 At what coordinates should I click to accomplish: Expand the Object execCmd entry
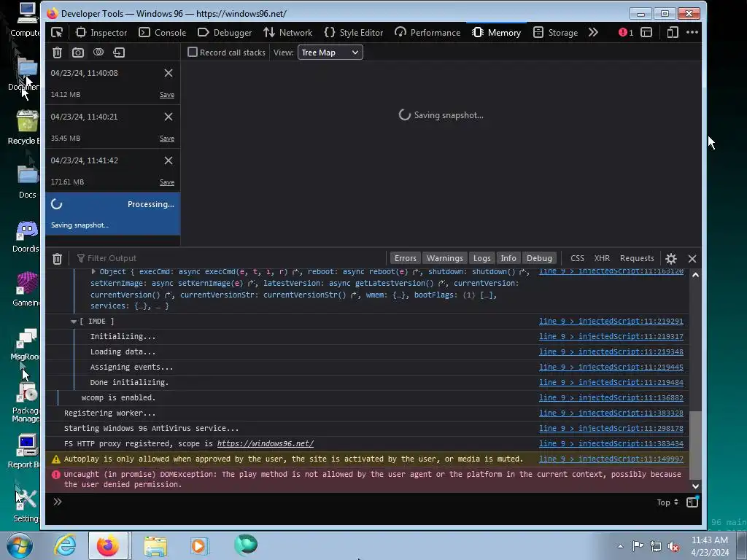point(93,271)
